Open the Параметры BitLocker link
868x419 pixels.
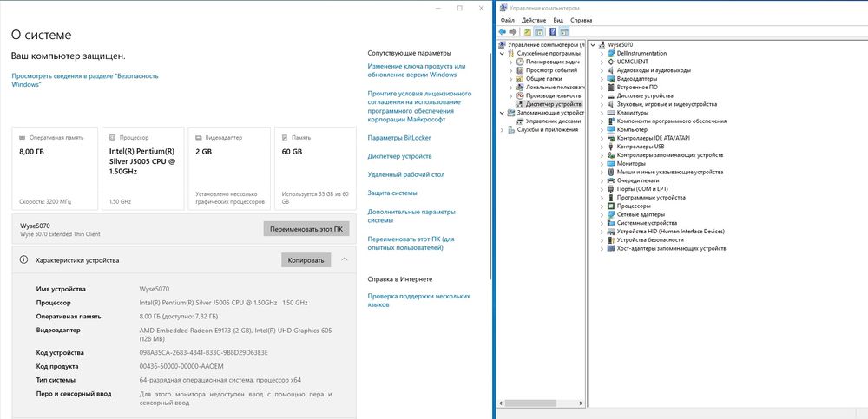click(399, 138)
